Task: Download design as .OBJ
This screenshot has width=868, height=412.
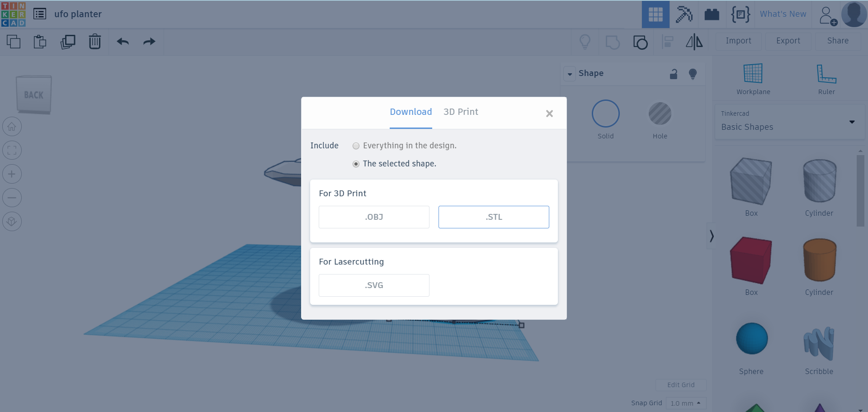Action: 374,217
